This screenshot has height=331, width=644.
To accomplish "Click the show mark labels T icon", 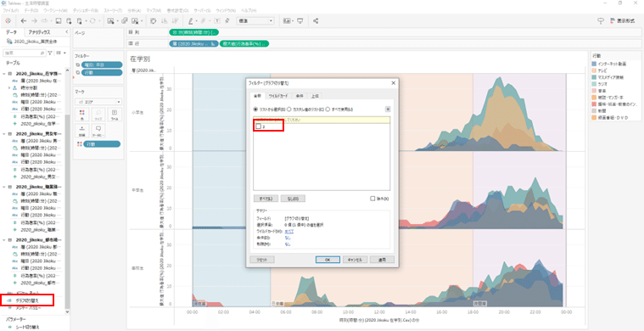I will pyautogui.click(x=217, y=20).
